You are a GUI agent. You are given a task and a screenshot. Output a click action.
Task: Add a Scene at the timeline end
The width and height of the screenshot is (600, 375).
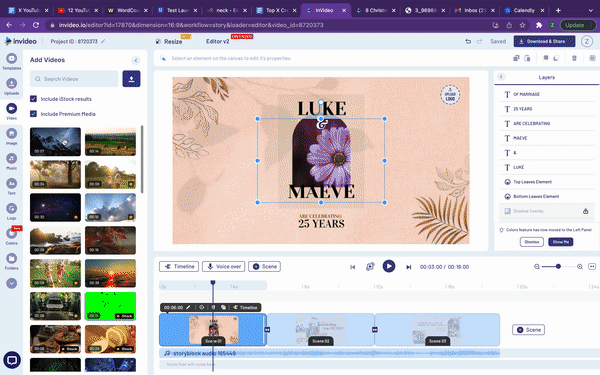pos(528,330)
